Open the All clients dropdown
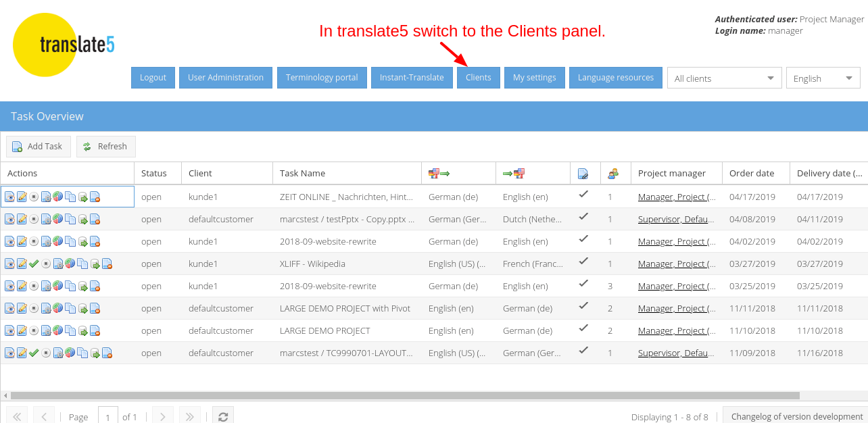The width and height of the screenshot is (868, 423). pos(725,78)
